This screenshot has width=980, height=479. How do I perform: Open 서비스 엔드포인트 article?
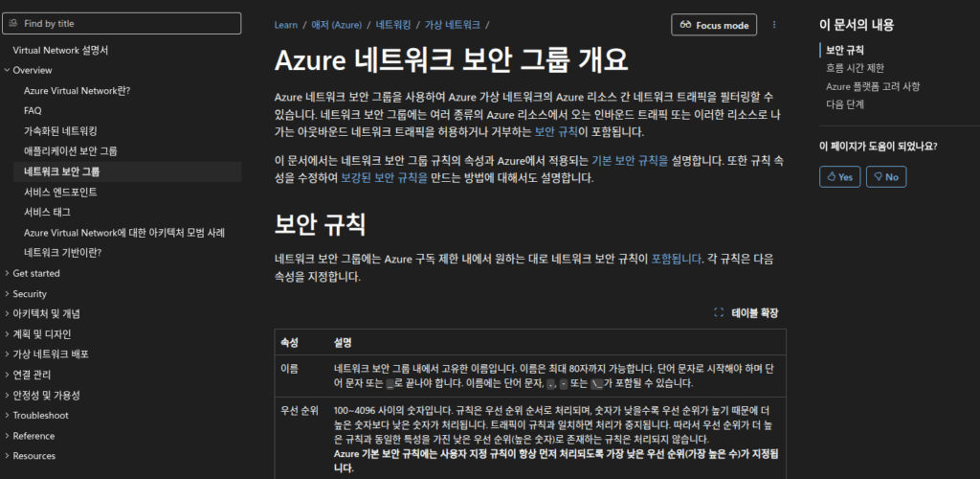pos(60,192)
